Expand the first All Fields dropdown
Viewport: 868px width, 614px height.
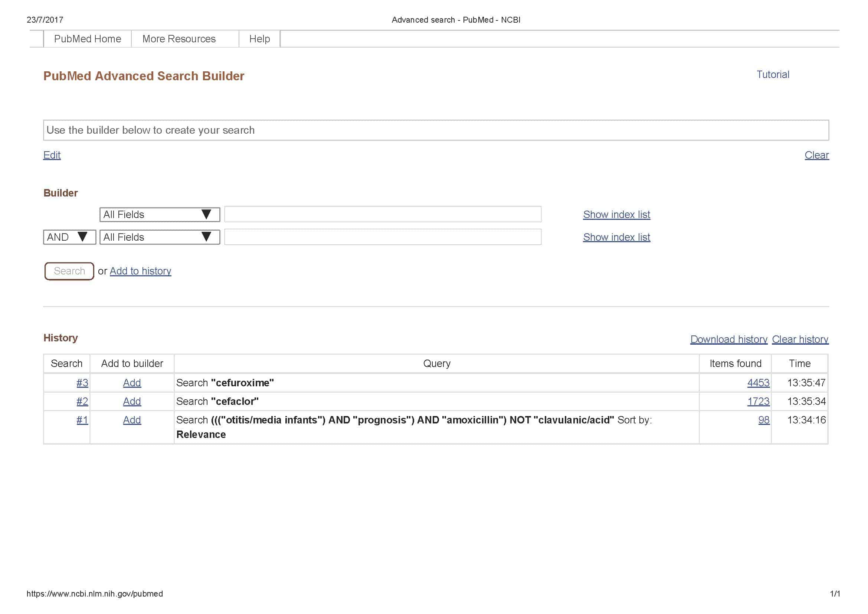coord(160,214)
